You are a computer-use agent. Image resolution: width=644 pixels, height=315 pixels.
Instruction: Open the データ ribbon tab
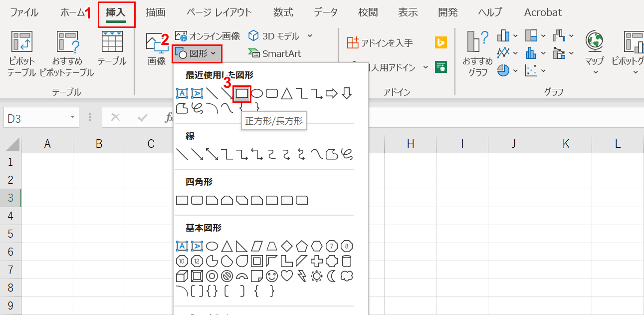(x=325, y=12)
